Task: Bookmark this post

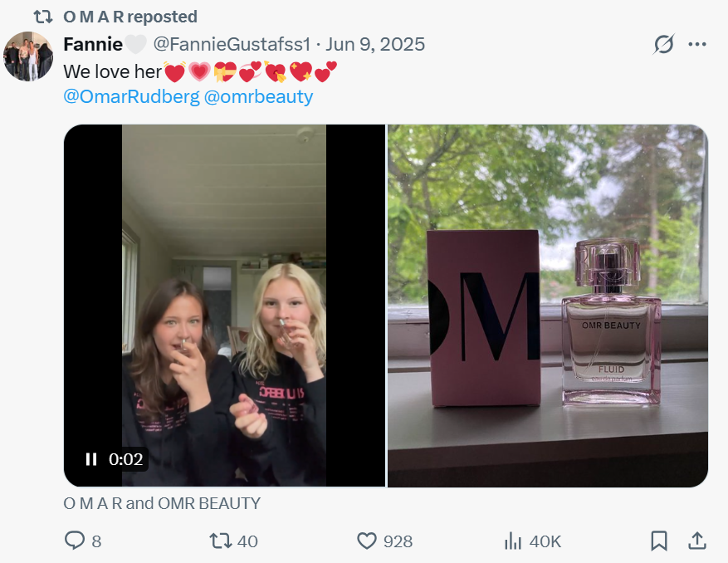Action: pyautogui.click(x=659, y=541)
